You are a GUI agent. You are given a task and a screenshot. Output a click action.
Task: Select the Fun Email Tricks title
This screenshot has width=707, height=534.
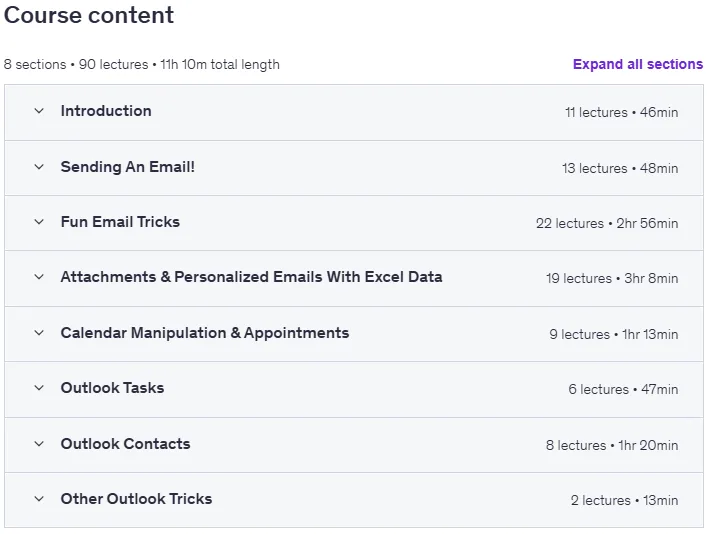coord(120,222)
